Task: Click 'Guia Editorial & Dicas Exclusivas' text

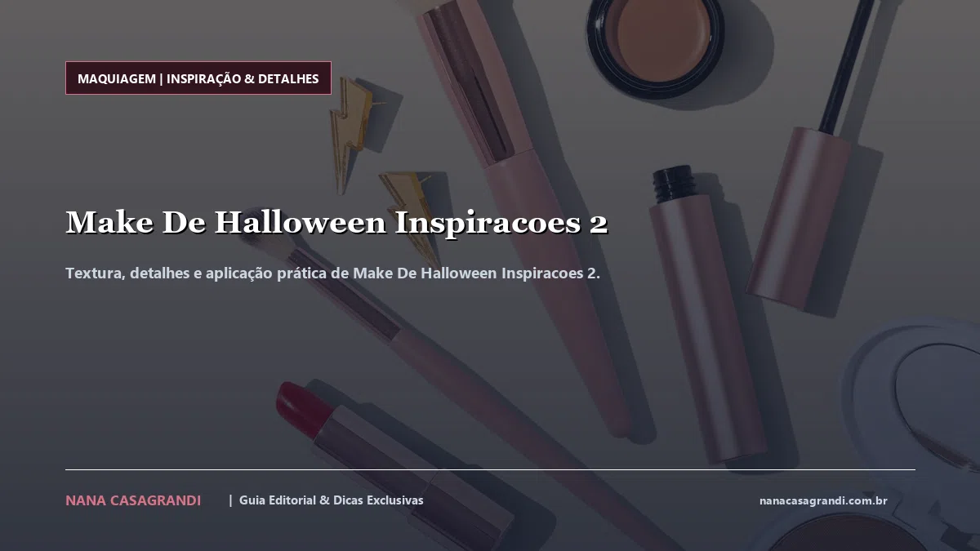Action: [332, 500]
